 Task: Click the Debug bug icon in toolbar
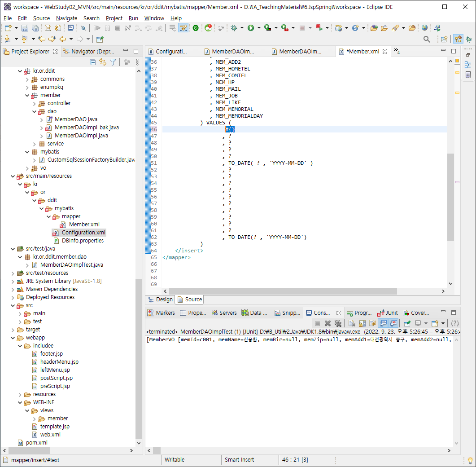click(x=234, y=28)
